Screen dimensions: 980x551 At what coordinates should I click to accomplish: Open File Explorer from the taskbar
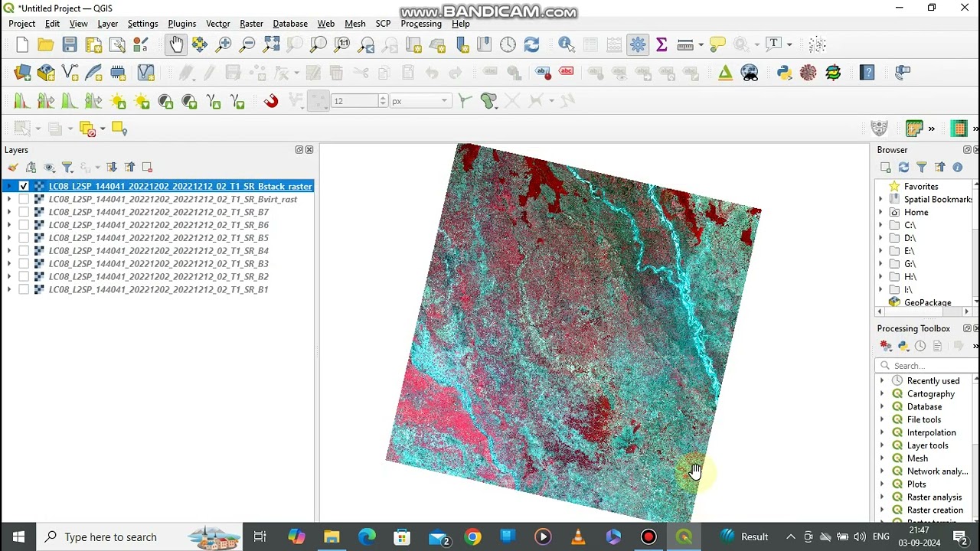tap(332, 537)
